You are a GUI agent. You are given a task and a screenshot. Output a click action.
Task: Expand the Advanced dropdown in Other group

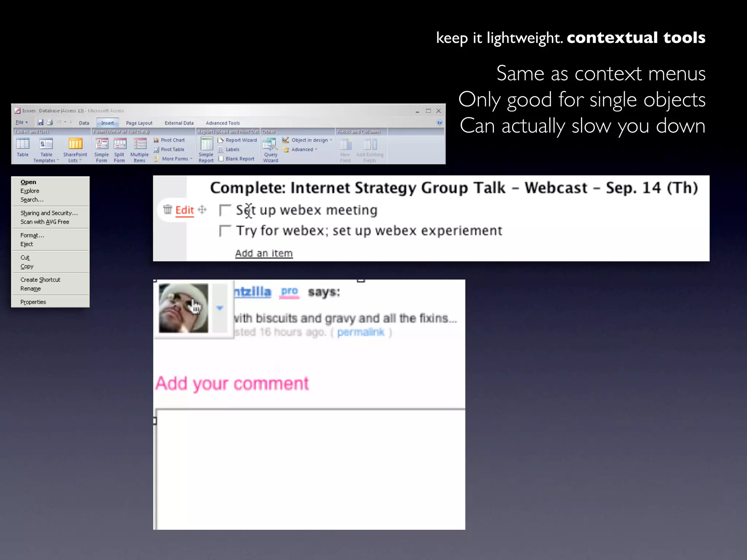pos(300,149)
